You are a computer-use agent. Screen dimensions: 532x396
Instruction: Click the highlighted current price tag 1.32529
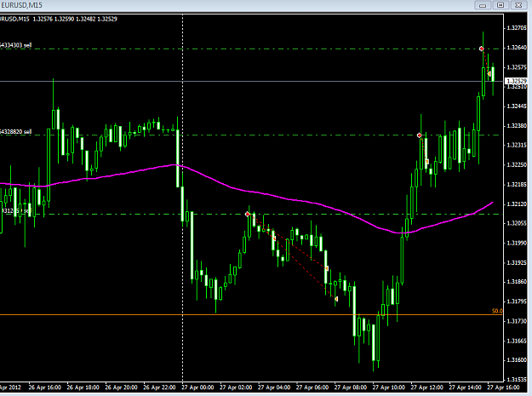517,81
